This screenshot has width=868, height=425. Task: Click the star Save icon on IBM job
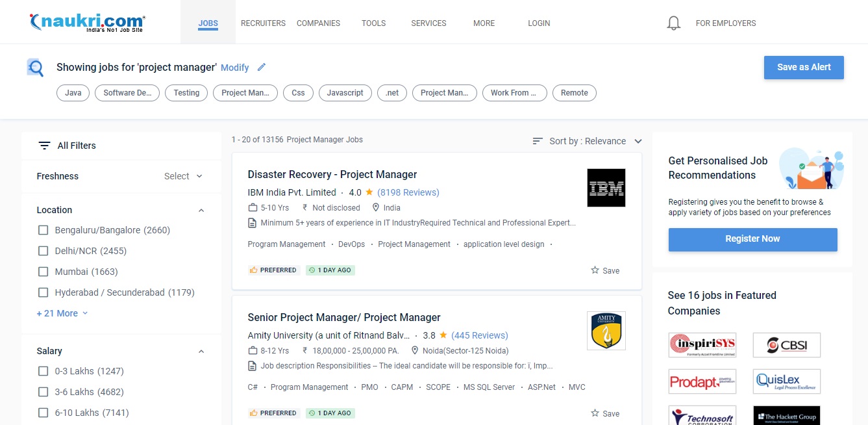(x=595, y=270)
